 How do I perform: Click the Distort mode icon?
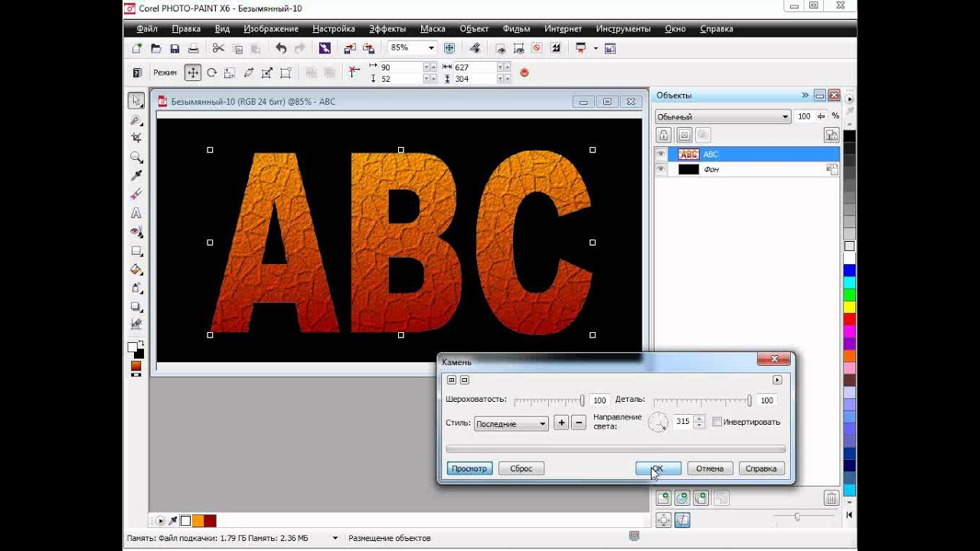pos(266,73)
